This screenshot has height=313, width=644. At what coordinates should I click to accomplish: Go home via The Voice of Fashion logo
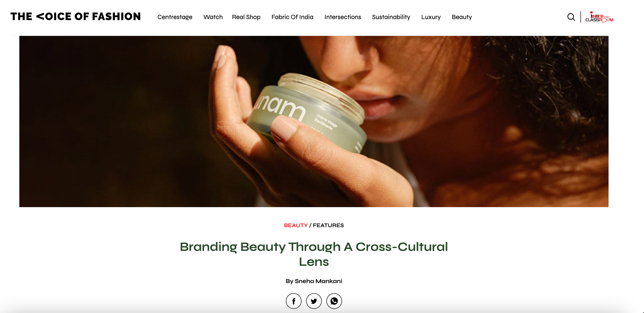pos(75,17)
